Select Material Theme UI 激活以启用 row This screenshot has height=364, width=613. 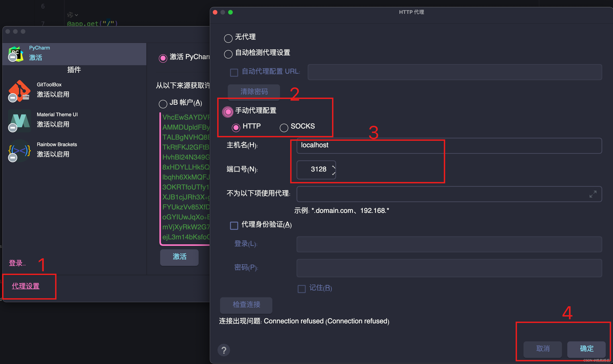tap(74, 121)
